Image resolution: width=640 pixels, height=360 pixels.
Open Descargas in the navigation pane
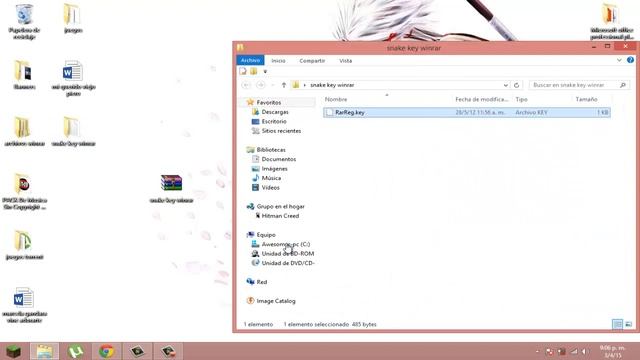[275, 112]
